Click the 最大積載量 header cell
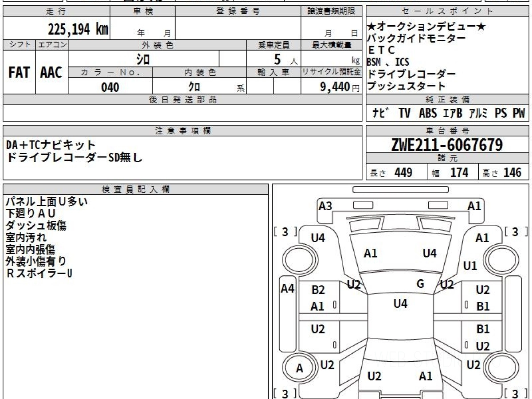This screenshot has width=532, height=399. (331, 45)
